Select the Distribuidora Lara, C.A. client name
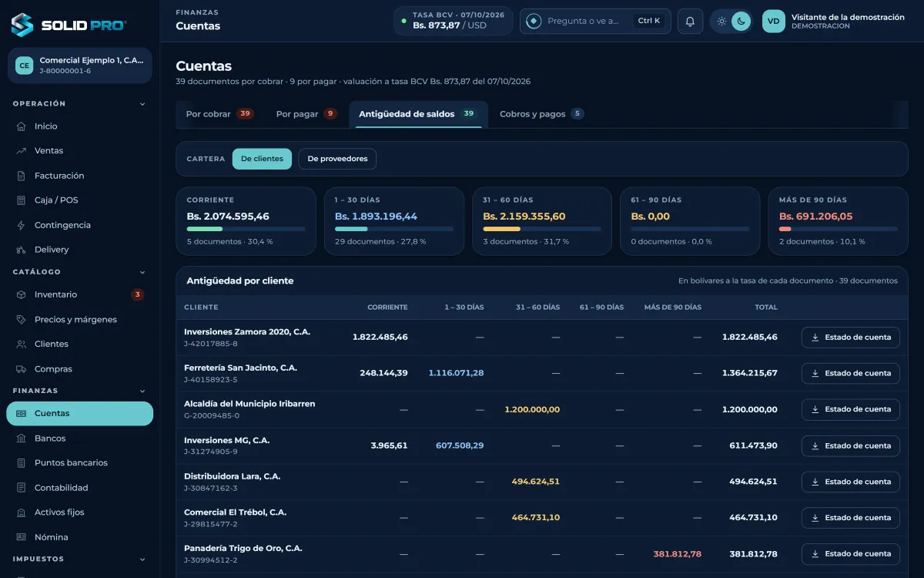Viewport: 924px width, 578px height. pyautogui.click(x=233, y=476)
